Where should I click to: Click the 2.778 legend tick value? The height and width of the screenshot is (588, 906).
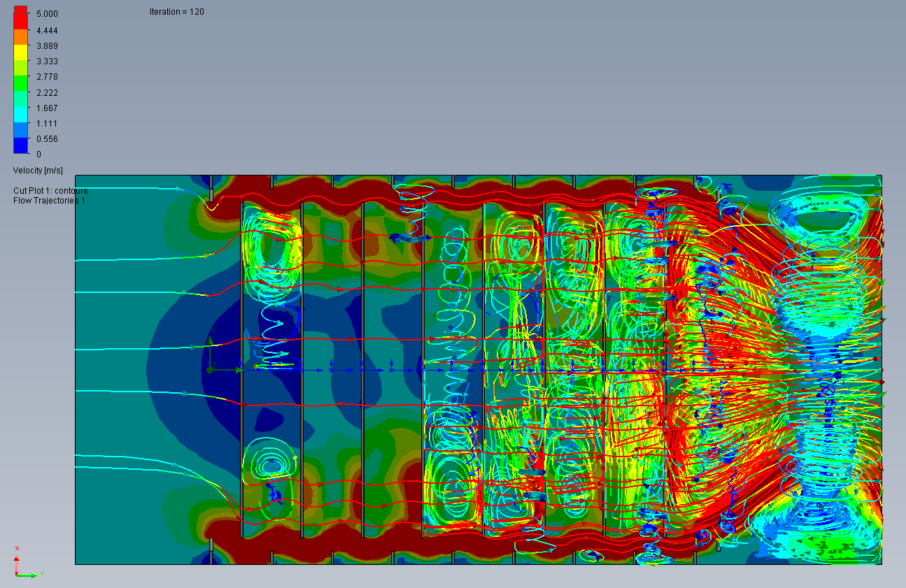click(47, 77)
